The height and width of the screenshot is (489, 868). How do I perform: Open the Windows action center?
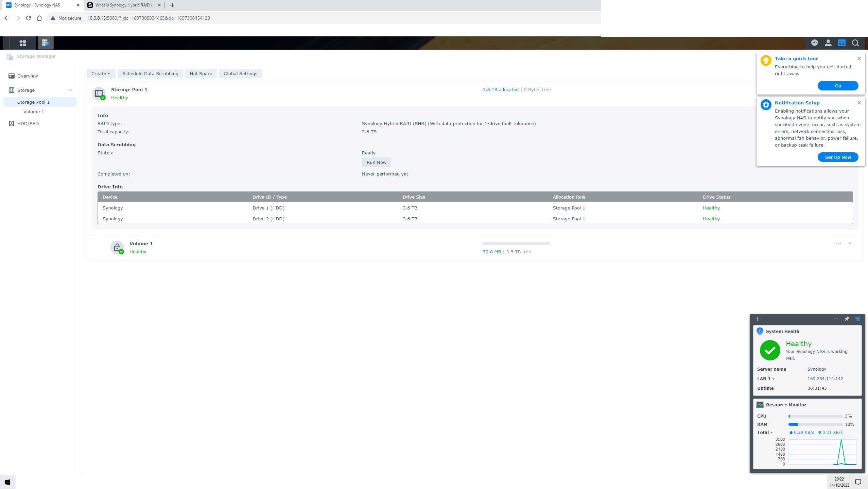[x=858, y=482]
